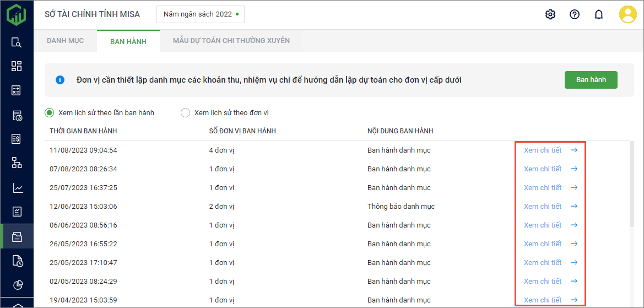Screen dimensions: 644x308
Task: Open settings gear icon in header
Action: (550, 14)
